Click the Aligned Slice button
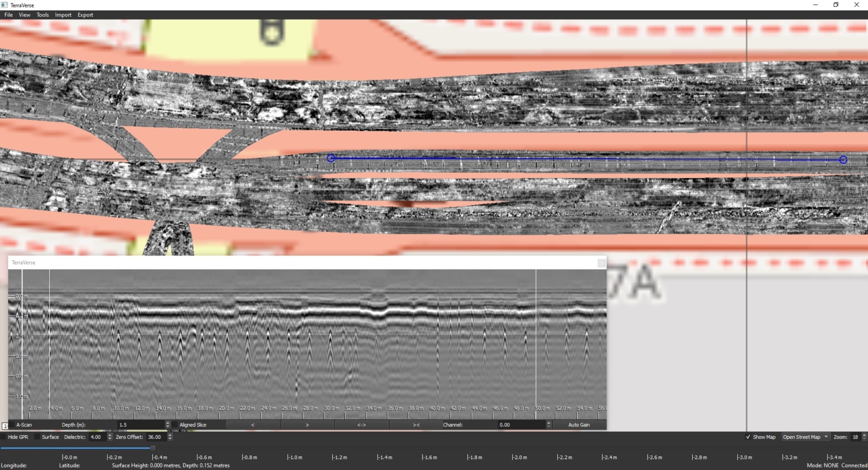The width and height of the screenshot is (868, 470). (x=194, y=424)
